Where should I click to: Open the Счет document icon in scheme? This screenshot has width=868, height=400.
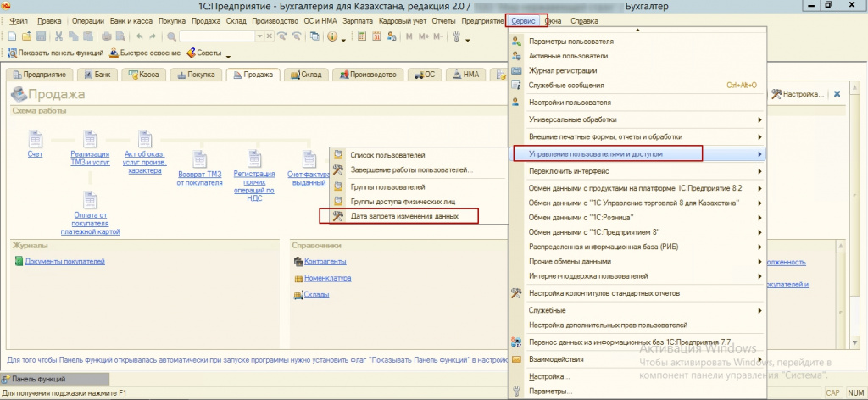tap(35, 138)
